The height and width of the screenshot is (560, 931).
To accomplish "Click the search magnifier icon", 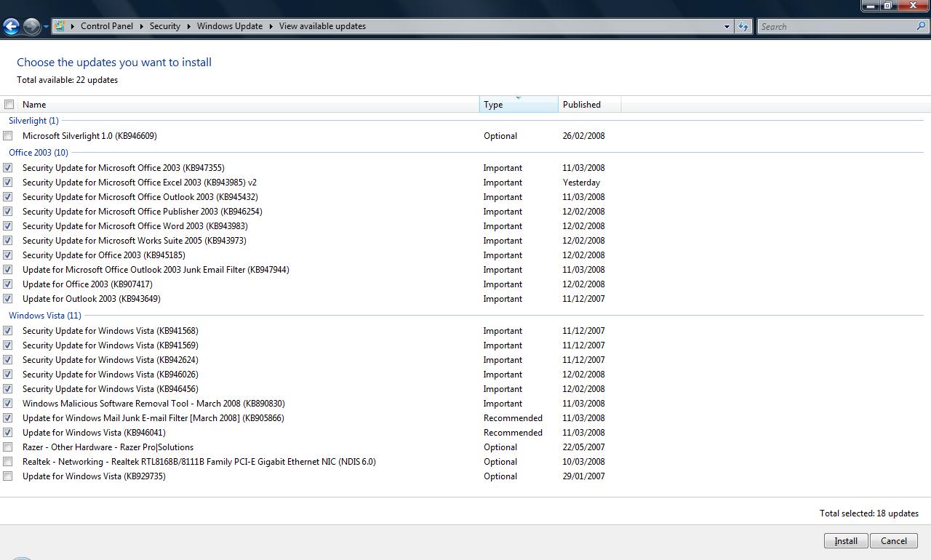I will tap(922, 26).
